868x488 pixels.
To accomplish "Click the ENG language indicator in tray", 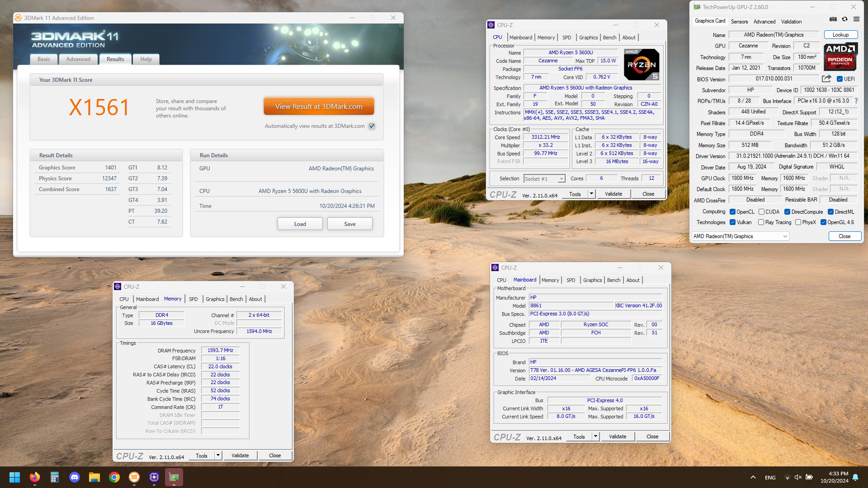I will click(770, 477).
